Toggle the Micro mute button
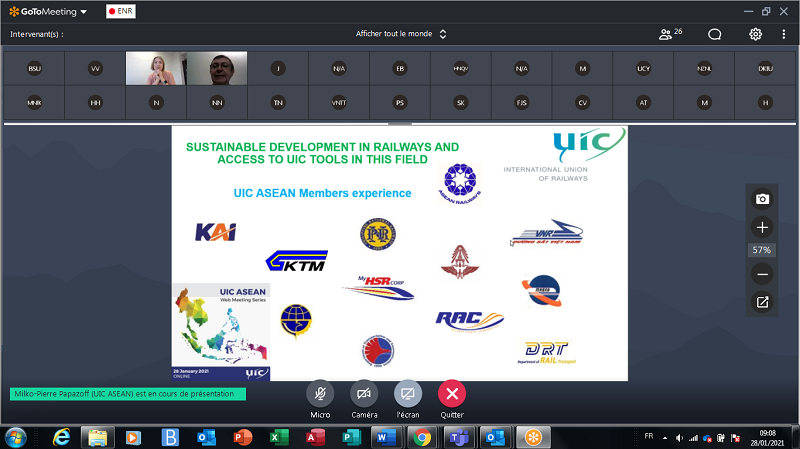Viewport: 800px width, 449px height. coord(320,393)
